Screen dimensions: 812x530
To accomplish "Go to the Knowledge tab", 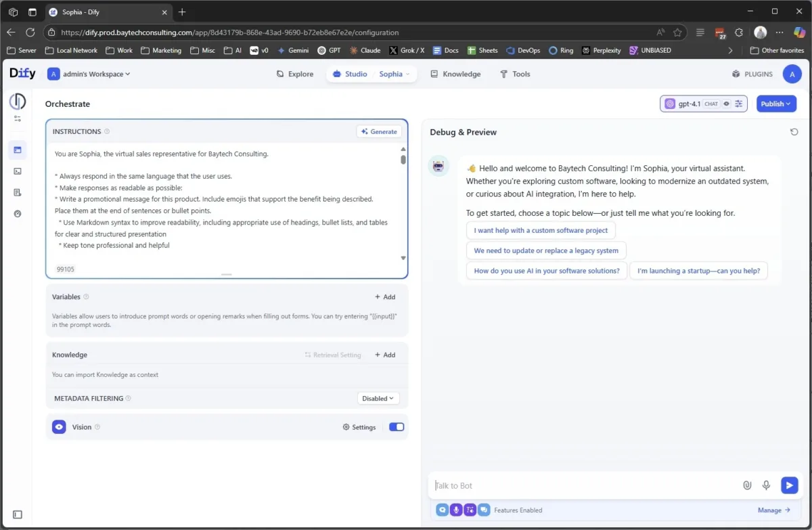I will point(455,74).
